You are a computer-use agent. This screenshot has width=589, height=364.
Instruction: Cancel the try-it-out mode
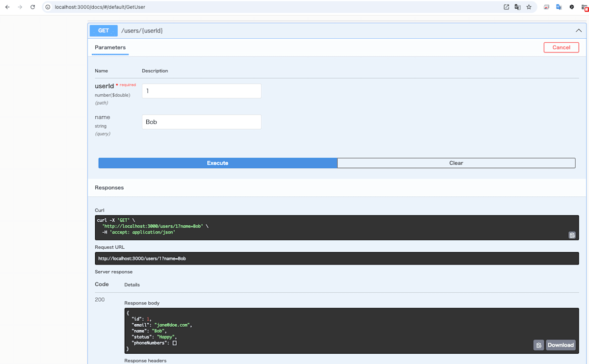(x=561, y=48)
